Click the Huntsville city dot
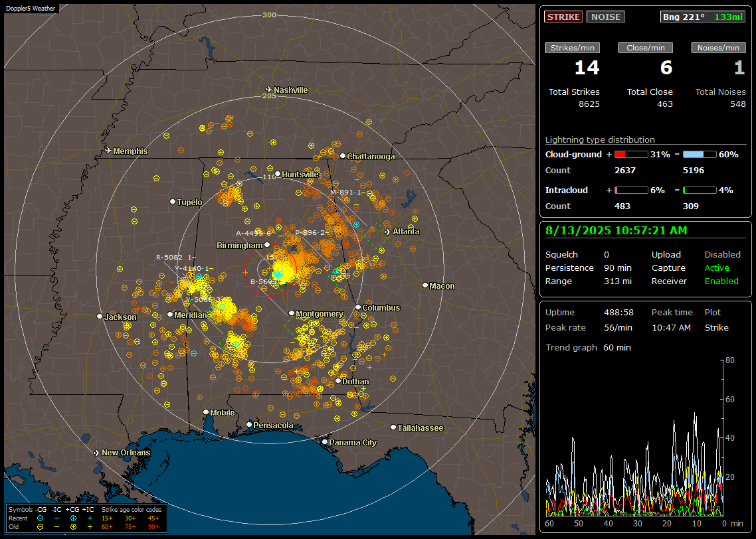This screenshot has height=539, width=756. coord(277,174)
